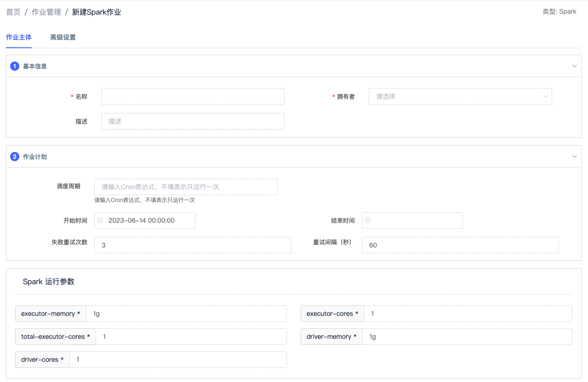
Task: Click the driver-memory value field
Action: (x=467, y=337)
